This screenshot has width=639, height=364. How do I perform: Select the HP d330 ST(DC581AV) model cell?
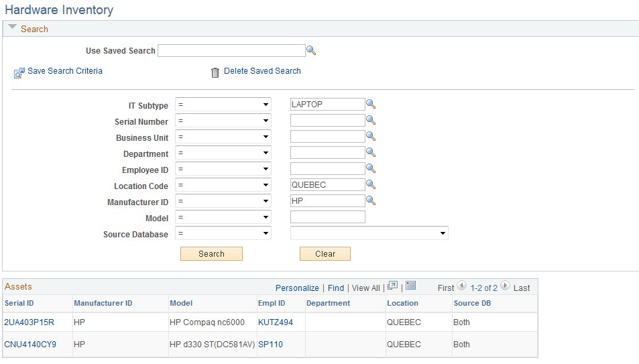(x=213, y=344)
